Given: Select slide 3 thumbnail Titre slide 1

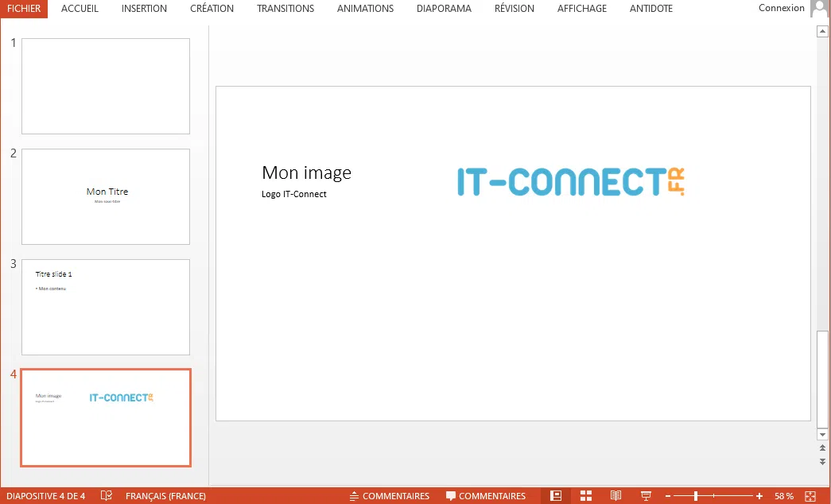Looking at the screenshot, I should coord(106,307).
